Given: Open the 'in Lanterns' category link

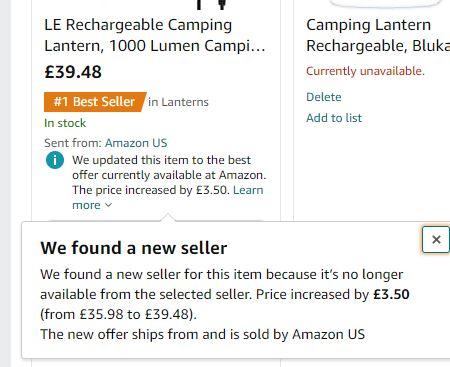Looking at the screenshot, I should pos(178,102).
